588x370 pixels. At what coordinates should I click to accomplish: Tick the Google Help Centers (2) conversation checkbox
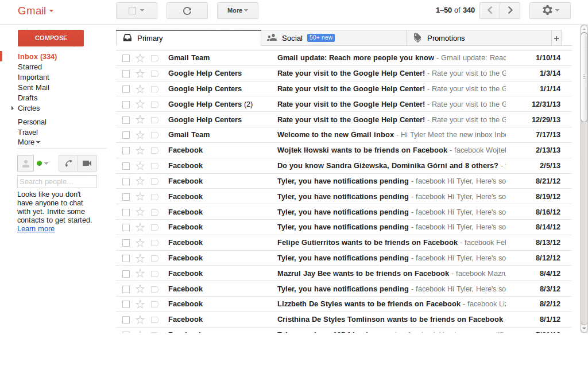click(x=126, y=104)
